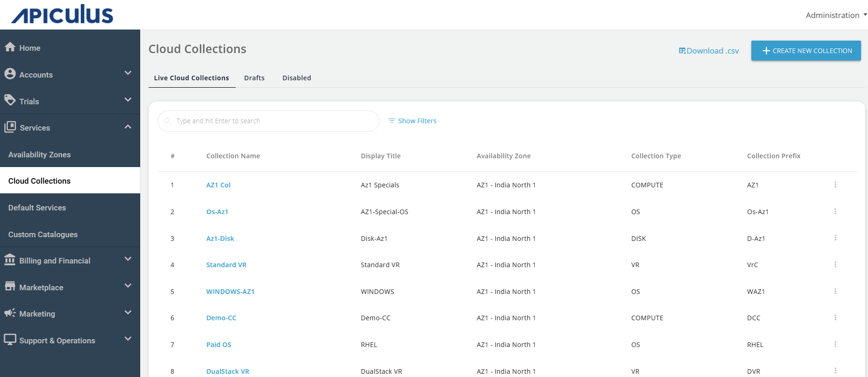This screenshot has height=377, width=868.
Task: Select Availability Zones in sidebar
Action: point(40,155)
